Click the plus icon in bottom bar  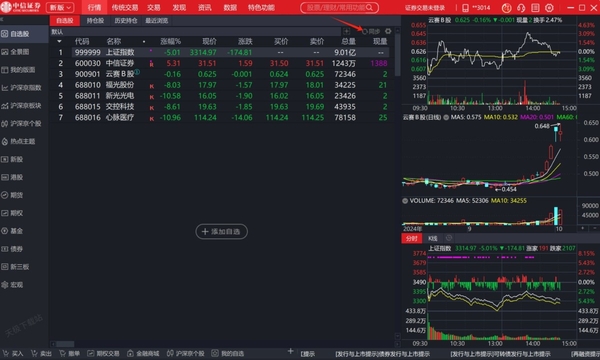point(290,351)
